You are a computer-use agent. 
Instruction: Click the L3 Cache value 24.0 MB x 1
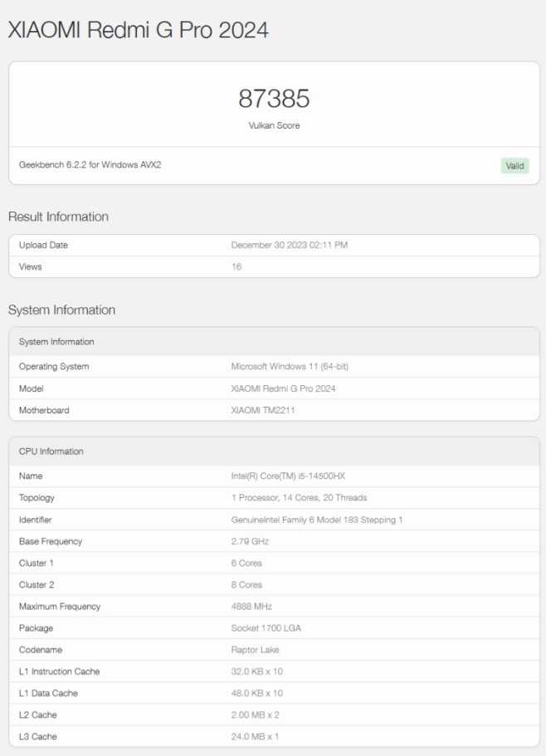(256, 736)
